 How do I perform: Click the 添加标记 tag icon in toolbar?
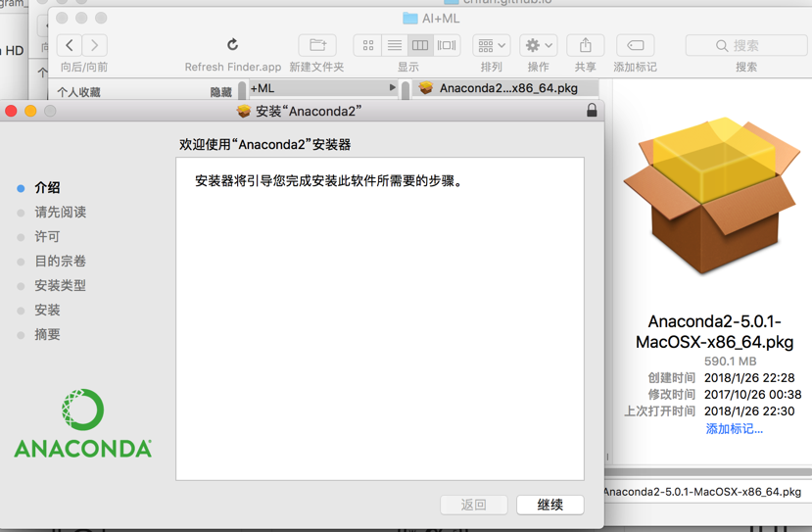[636, 46]
